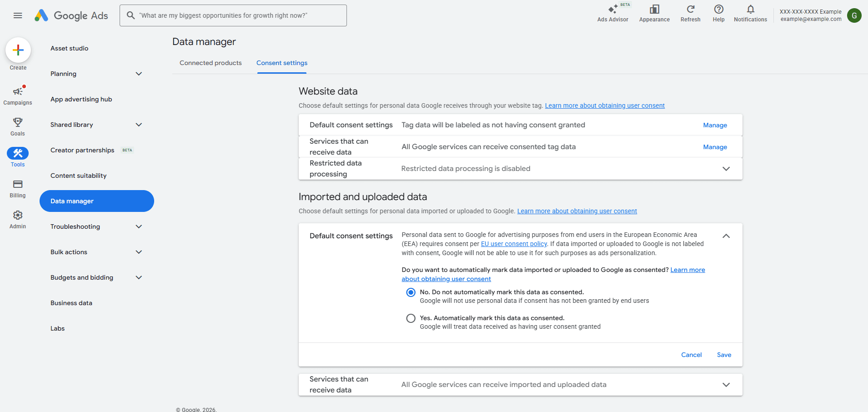868x412 pixels.
Task: Launch the Ads Advisor beta
Action: pyautogui.click(x=613, y=13)
